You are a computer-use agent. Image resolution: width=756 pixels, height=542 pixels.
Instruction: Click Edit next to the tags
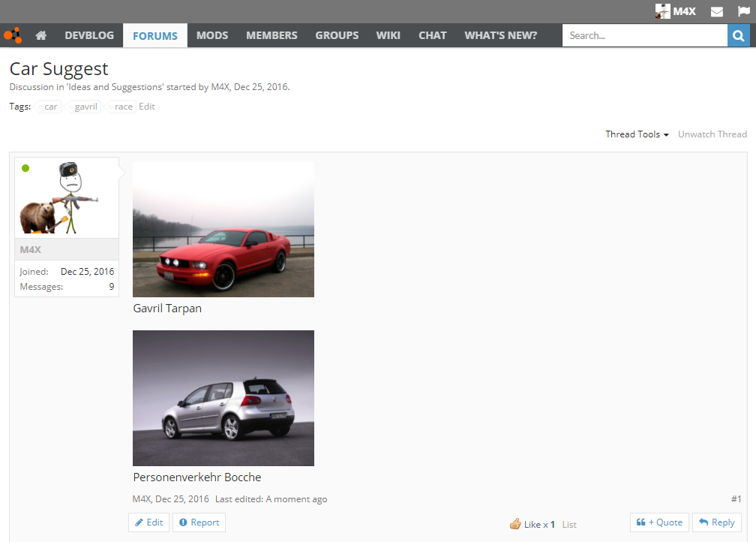pos(146,107)
